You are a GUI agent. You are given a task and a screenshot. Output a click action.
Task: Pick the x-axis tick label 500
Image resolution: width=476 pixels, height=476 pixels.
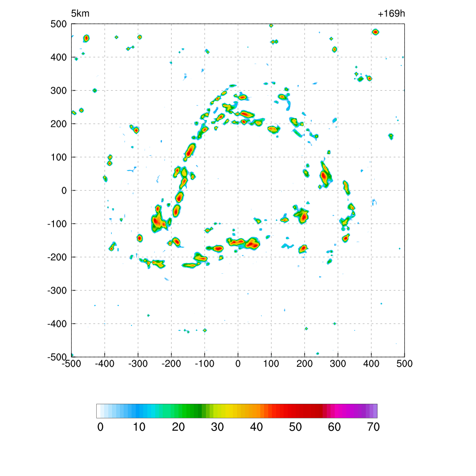(404, 364)
